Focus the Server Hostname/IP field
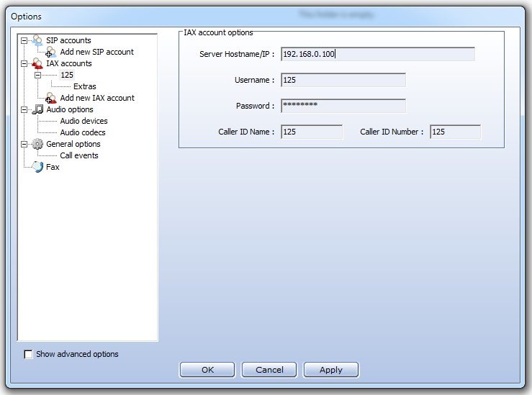Image resolution: width=532 pixels, height=395 pixels. (378, 54)
